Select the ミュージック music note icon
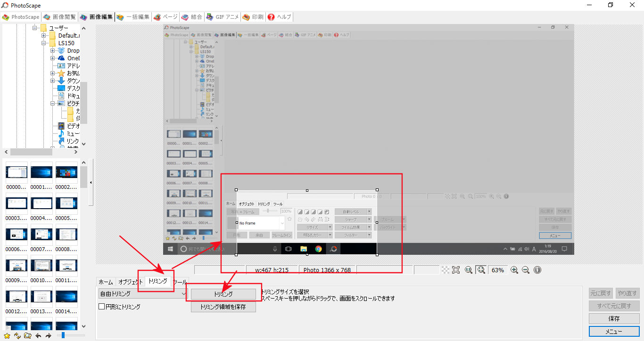This screenshot has width=644, height=341. [x=61, y=133]
